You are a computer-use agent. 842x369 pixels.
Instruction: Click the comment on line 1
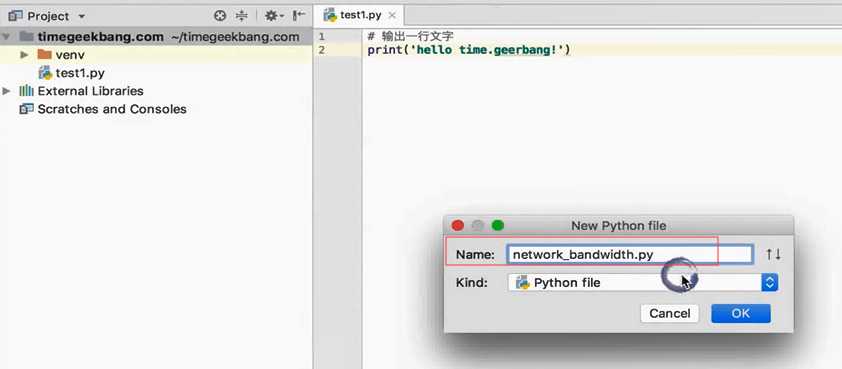click(411, 37)
